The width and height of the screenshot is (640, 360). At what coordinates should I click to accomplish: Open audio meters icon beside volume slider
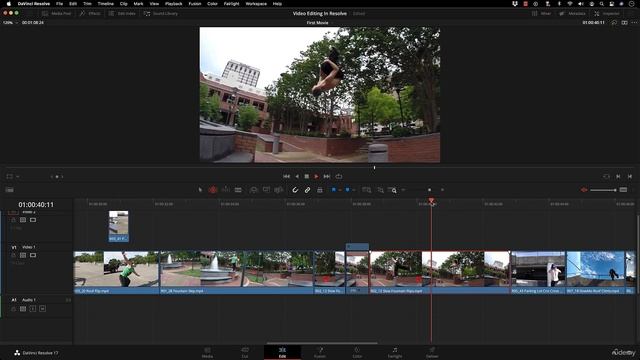pyautogui.click(x=623, y=190)
